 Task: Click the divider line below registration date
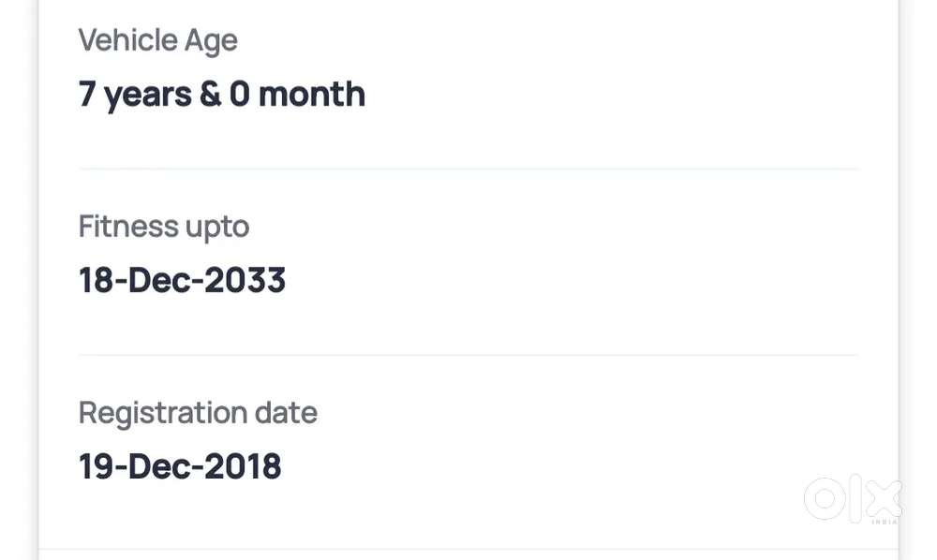pos(468,549)
